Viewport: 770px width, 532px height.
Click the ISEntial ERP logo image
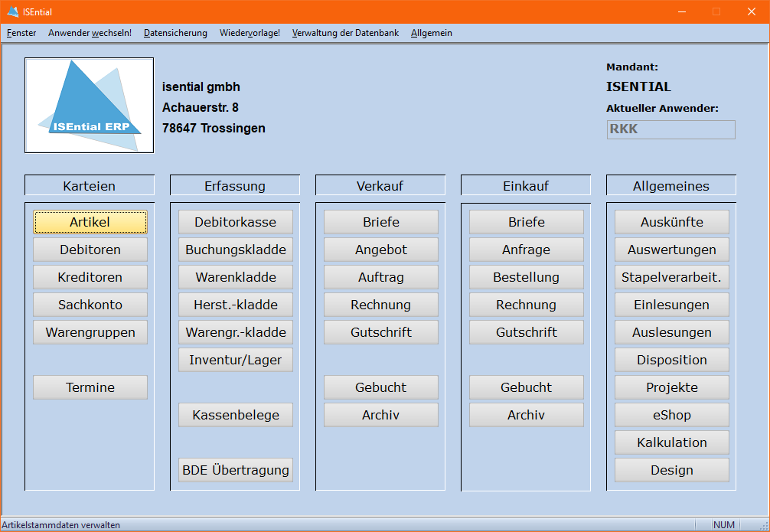(89, 106)
